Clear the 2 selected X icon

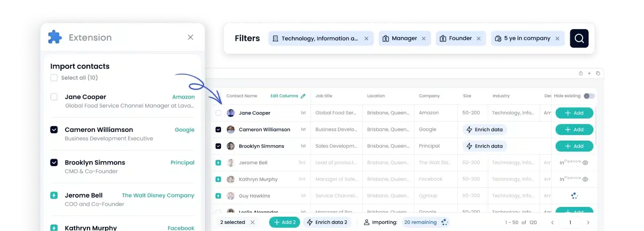tap(252, 222)
